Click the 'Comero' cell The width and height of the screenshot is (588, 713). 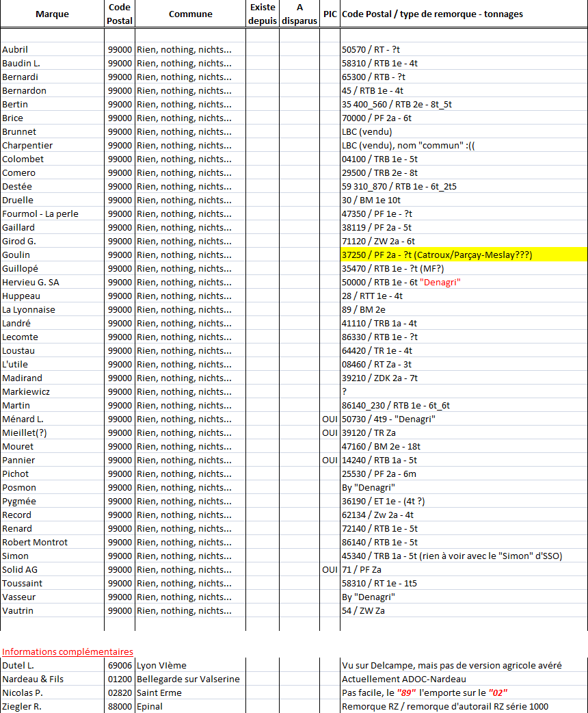pos(52,172)
